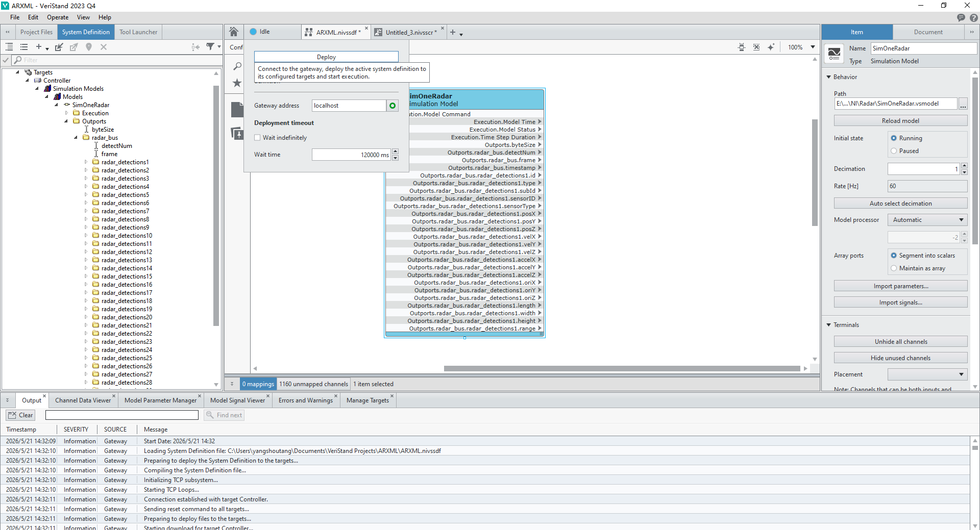Click the fit-all zoom icon in canvas toolbar

click(x=756, y=47)
